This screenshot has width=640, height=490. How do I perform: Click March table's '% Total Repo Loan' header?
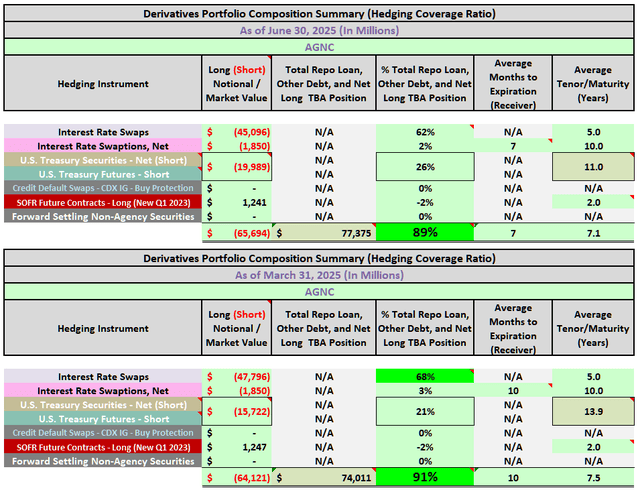425,328
